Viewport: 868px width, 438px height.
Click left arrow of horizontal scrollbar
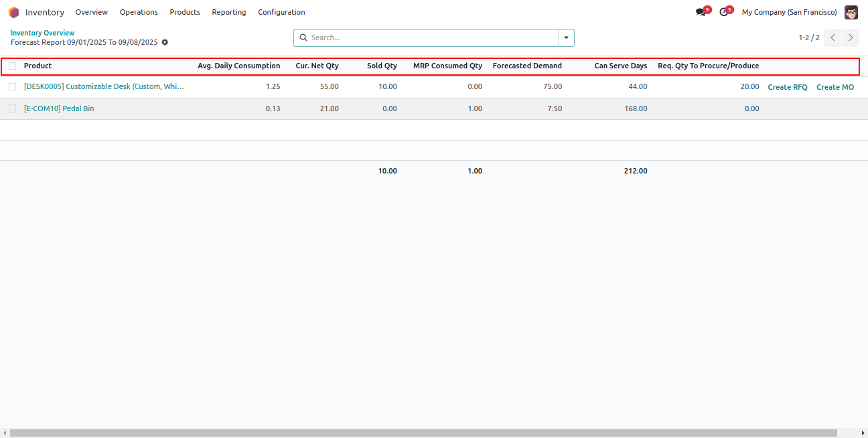pos(5,433)
